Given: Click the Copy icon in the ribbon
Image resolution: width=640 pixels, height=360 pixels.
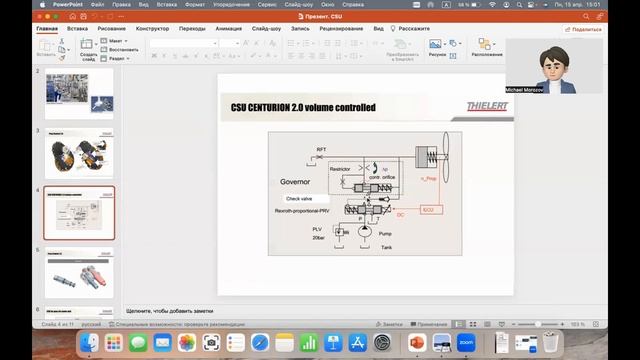Looking at the screenshot, I should coord(62,49).
